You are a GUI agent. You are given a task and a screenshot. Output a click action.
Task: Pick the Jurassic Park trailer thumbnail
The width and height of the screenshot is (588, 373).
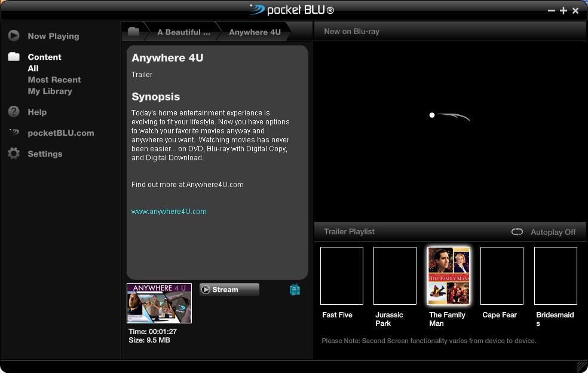tap(395, 276)
